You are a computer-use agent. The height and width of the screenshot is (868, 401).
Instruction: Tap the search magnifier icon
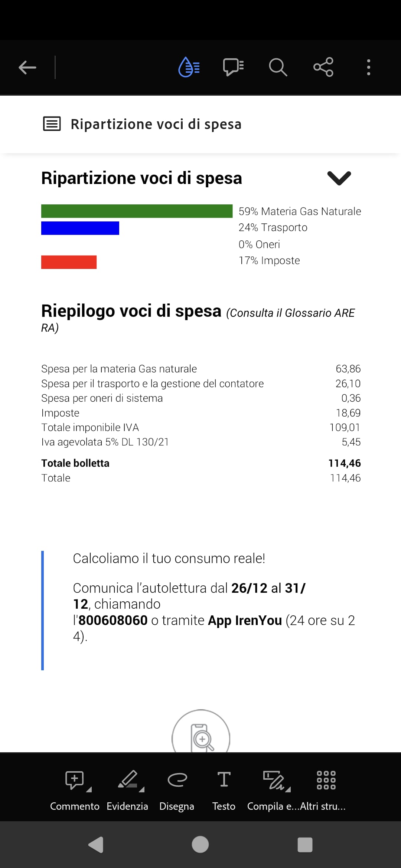pos(278,67)
